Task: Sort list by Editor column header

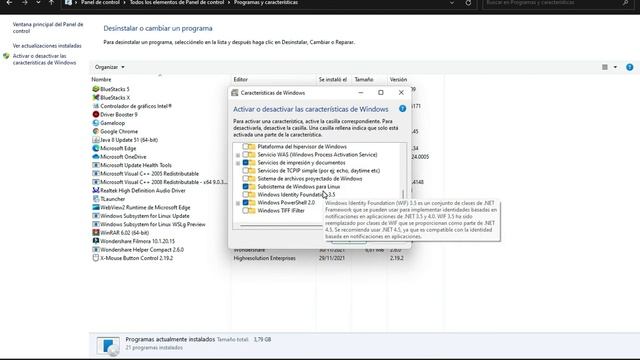Action: point(274,80)
